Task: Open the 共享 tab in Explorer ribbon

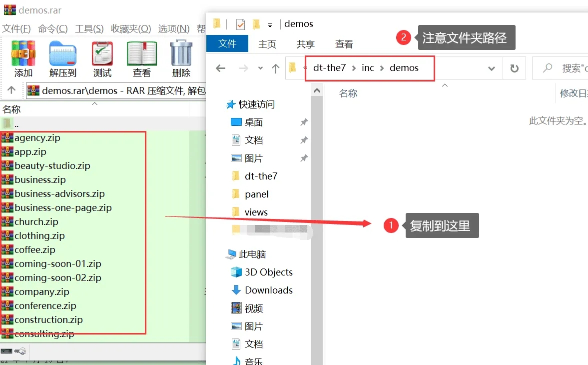Action: point(305,44)
